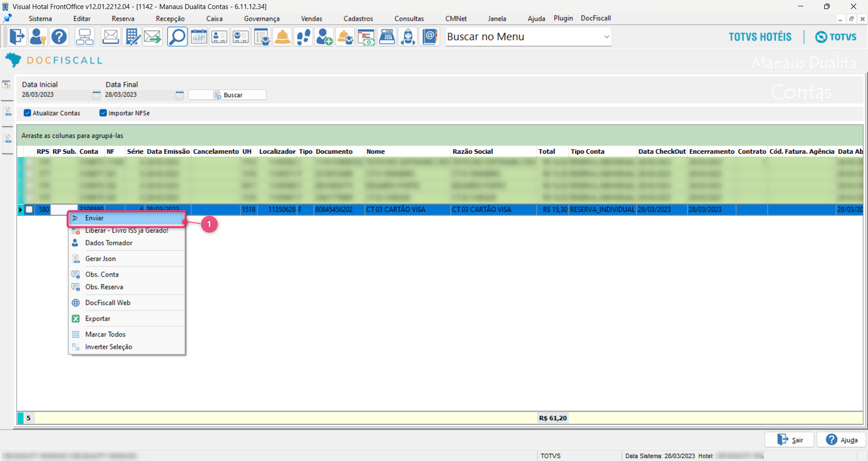The image size is (868, 461).
Task: Open the Reserva menu
Action: [123, 19]
